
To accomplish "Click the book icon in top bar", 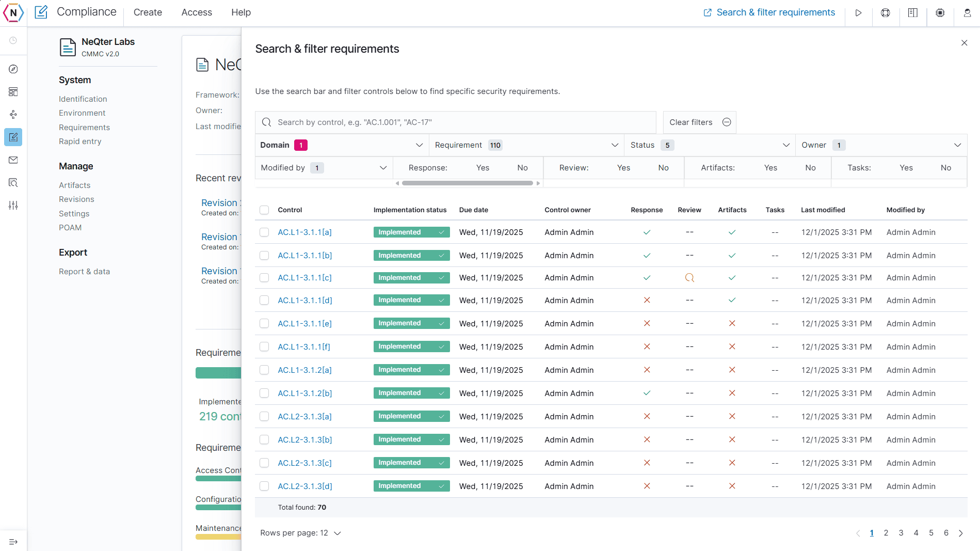I will (912, 13).
